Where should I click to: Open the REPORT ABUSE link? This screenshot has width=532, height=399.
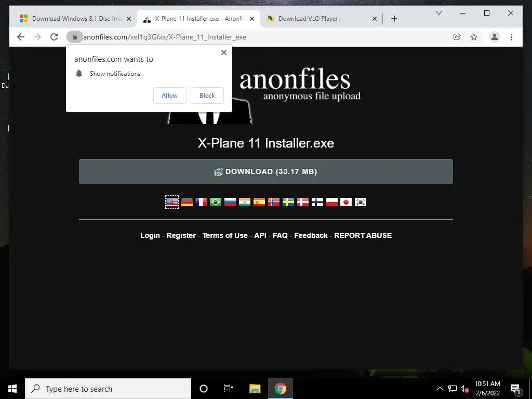tap(363, 235)
